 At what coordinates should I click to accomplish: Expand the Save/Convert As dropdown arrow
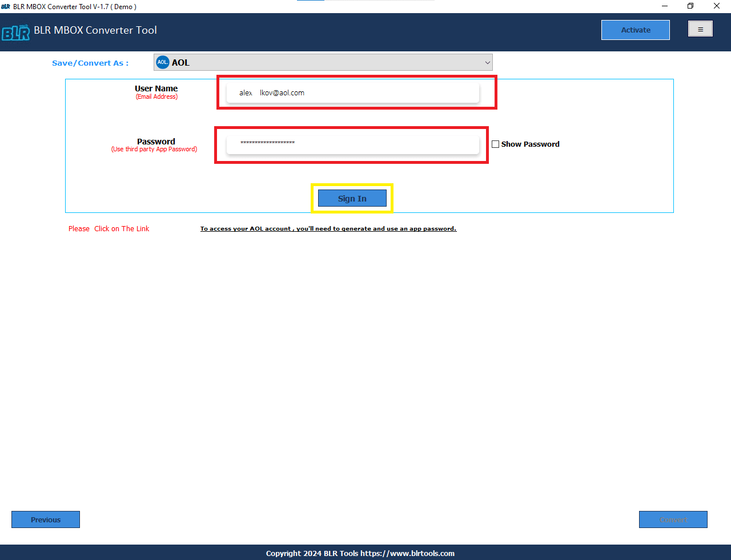pyautogui.click(x=487, y=63)
